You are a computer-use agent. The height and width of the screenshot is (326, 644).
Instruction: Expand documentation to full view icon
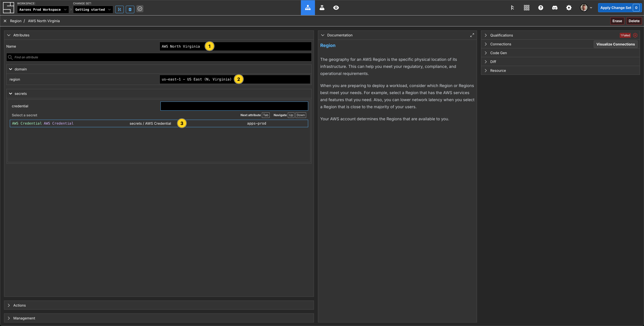(472, 35)
